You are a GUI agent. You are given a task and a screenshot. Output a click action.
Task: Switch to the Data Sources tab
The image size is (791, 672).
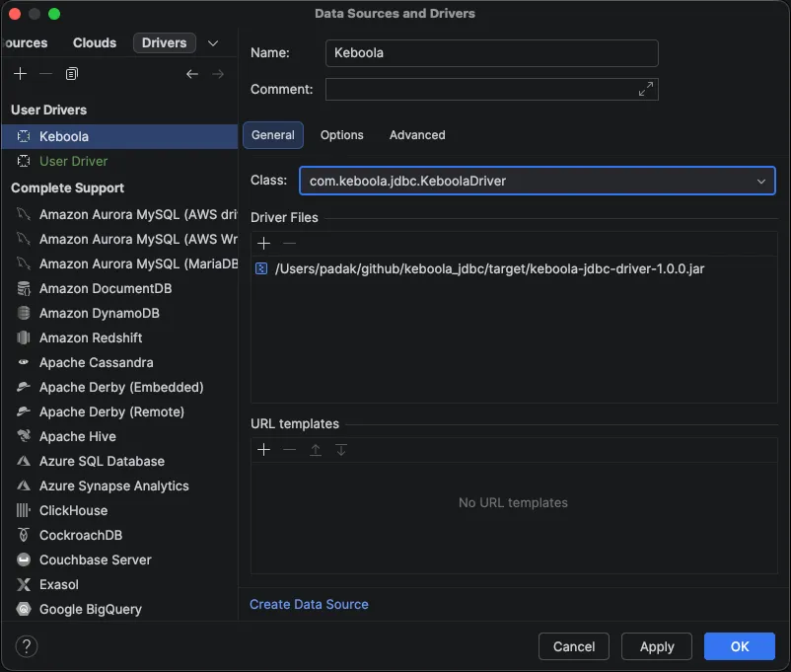26,42
